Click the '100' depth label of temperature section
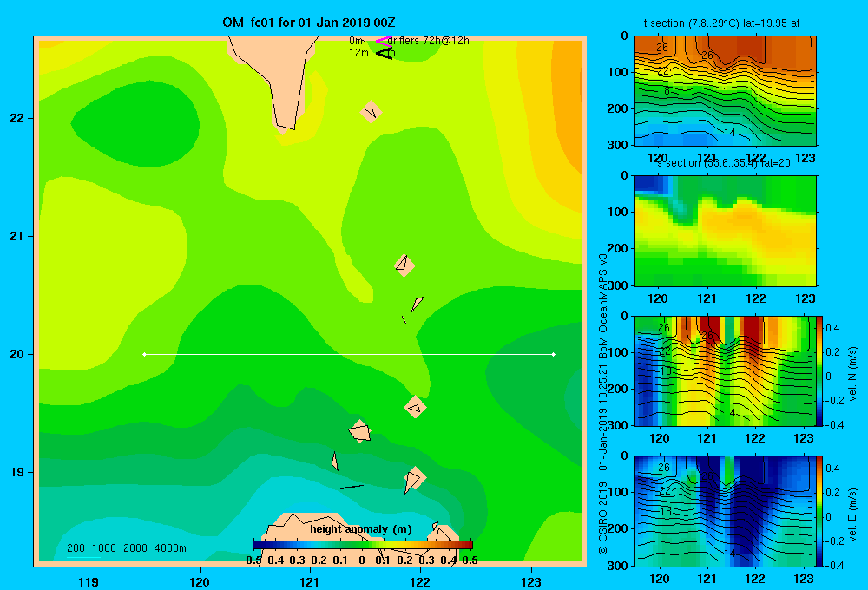 (x=617, y=72)
